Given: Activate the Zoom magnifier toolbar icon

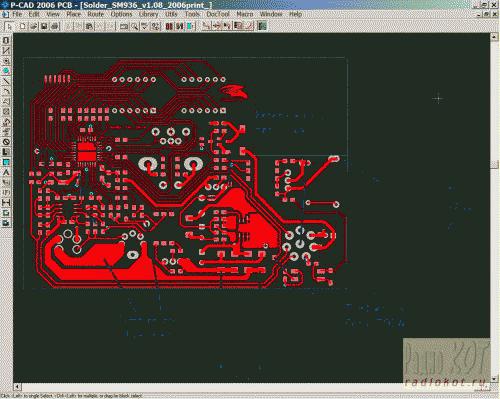Looking at the screenshot, I should 135,26.
